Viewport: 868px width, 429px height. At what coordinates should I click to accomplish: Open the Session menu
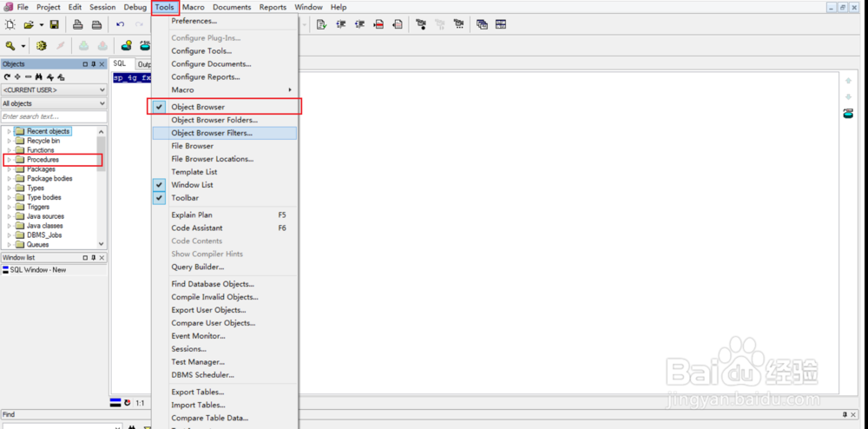click(102, 7)
